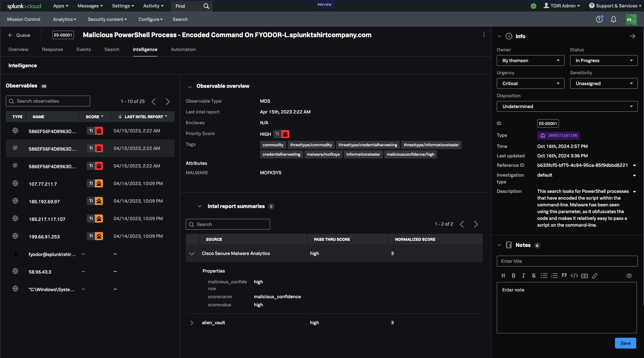
Task: Select the 107.77.211.7 observable row
Action: coord(90,183)
